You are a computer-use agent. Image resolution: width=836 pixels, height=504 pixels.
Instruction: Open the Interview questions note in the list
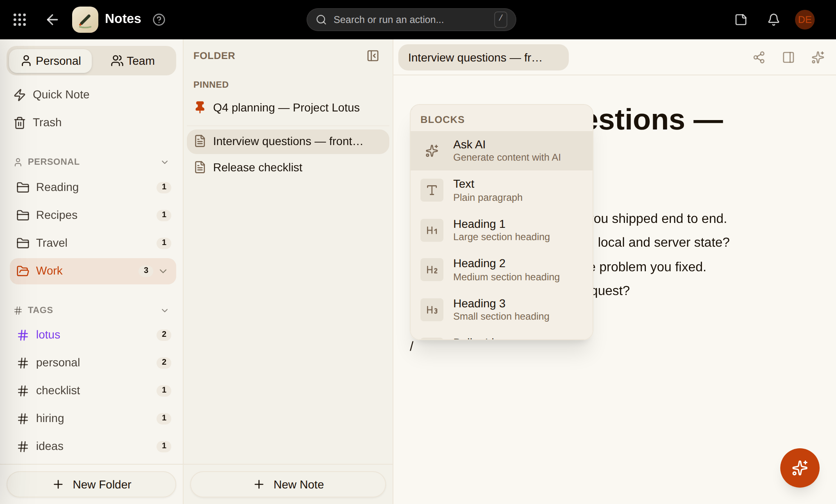tap(288, 141)
